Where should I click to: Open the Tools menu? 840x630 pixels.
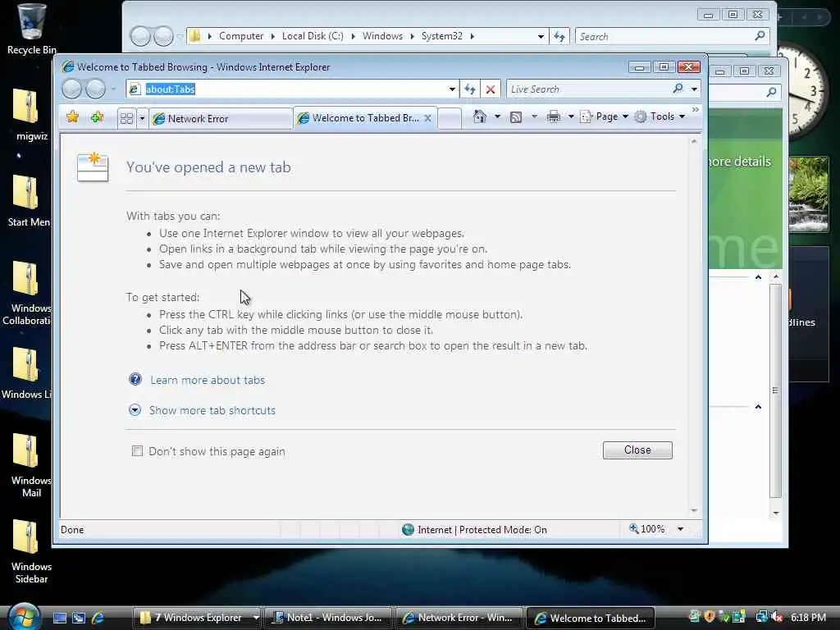point(660,116)
